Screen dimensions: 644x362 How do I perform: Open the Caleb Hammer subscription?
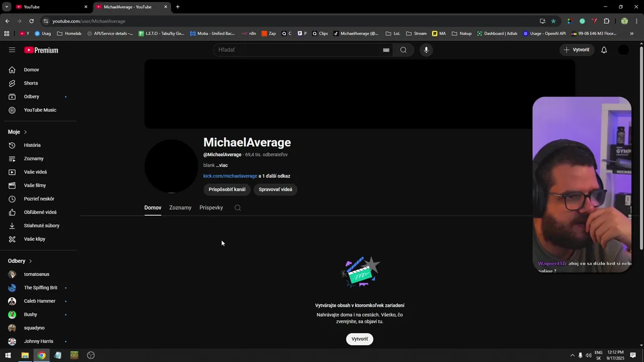click(40, 301)
